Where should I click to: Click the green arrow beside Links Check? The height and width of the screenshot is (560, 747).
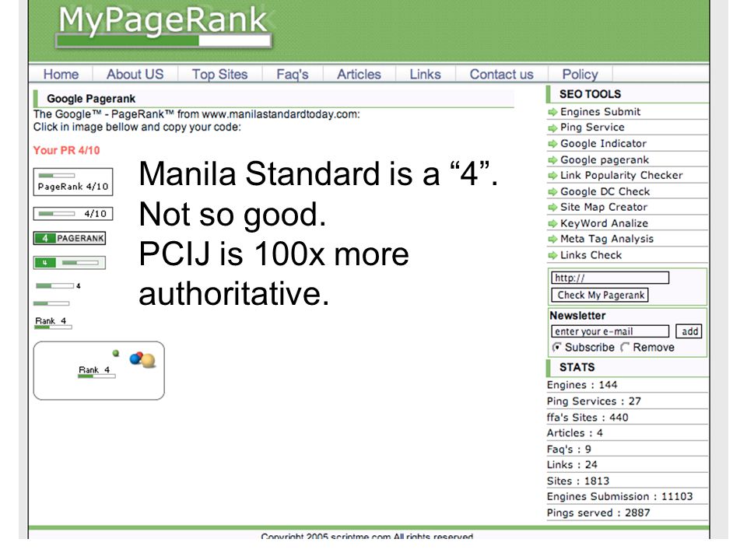pyautogui.click(x=552, y=256)
